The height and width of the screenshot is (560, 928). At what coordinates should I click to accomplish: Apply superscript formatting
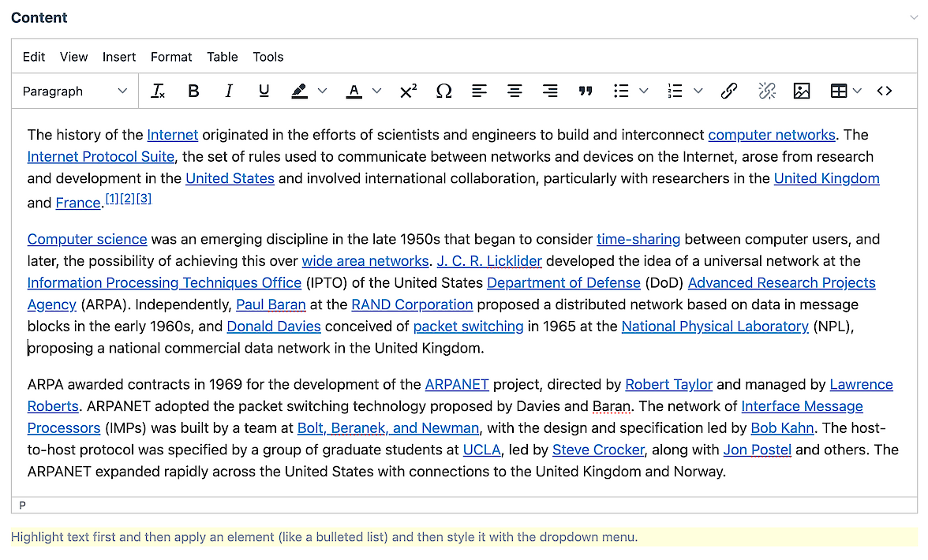408,91
